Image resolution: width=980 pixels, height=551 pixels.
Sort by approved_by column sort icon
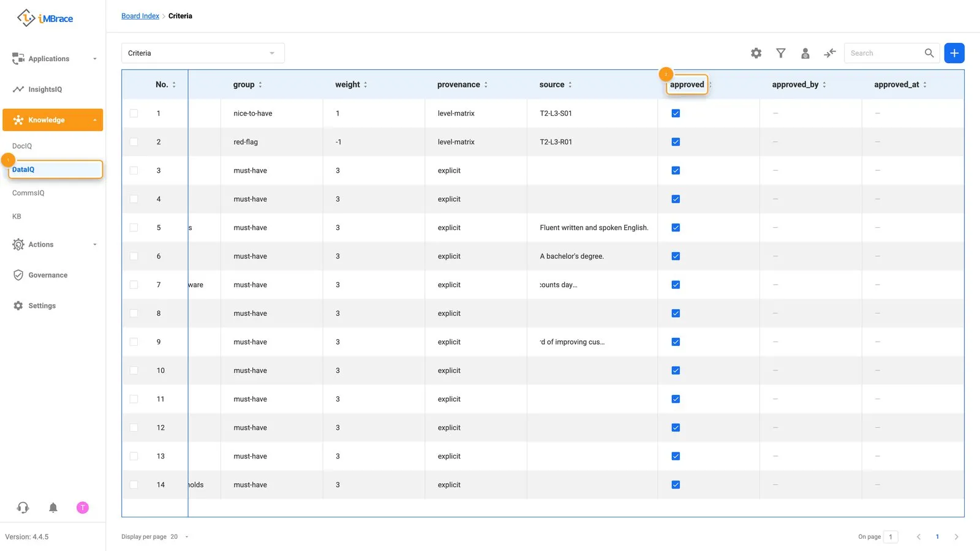tap(824, 85)
